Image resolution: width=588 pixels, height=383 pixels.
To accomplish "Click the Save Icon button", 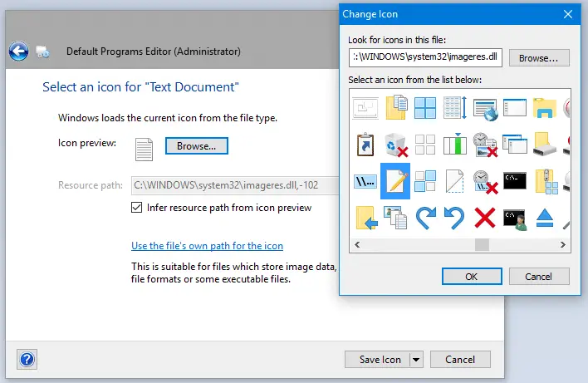I will [378, 360].
